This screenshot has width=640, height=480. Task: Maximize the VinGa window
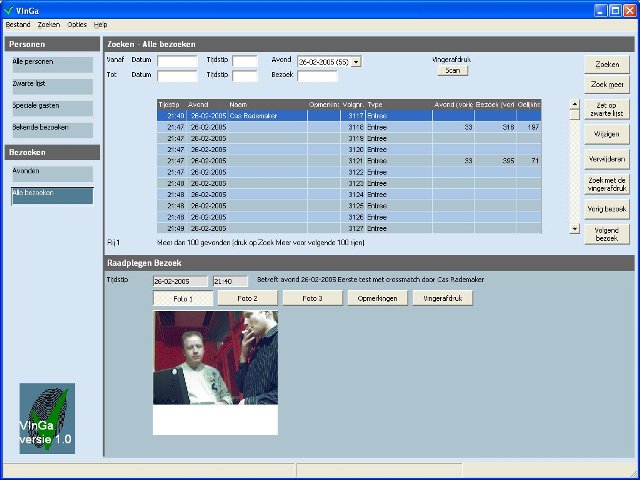pos(615,10)
